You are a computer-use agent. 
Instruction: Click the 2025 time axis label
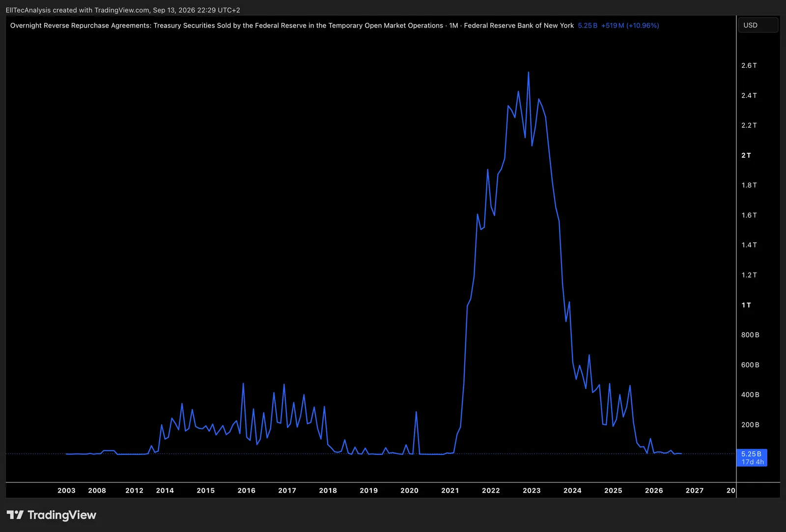614,490
